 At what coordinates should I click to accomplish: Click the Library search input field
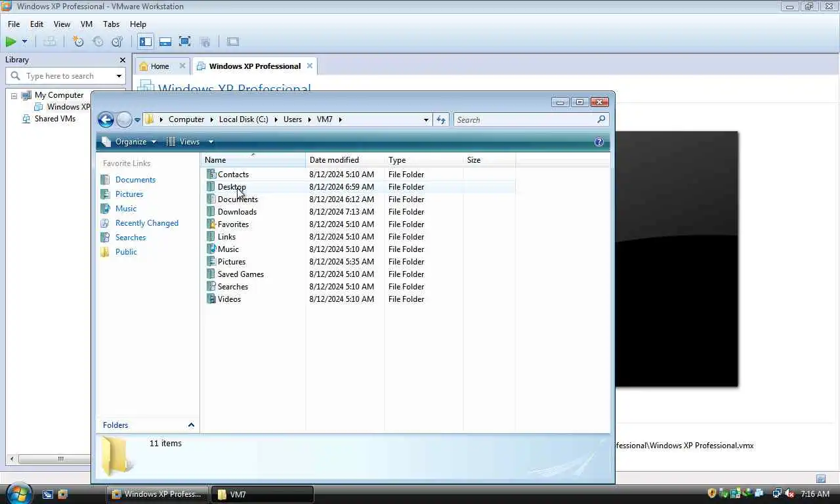pos(64,76)
